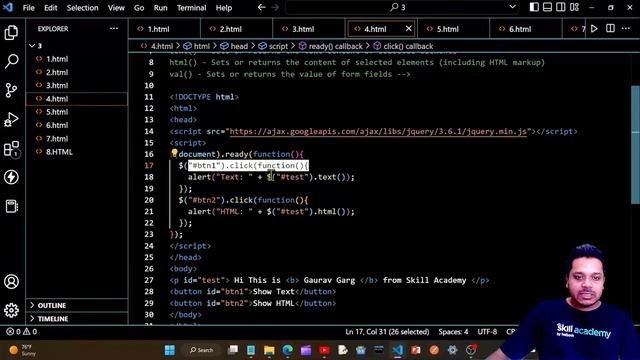Open the Edit menu
Screen dimensions: 640x360
tap(51, 7)
